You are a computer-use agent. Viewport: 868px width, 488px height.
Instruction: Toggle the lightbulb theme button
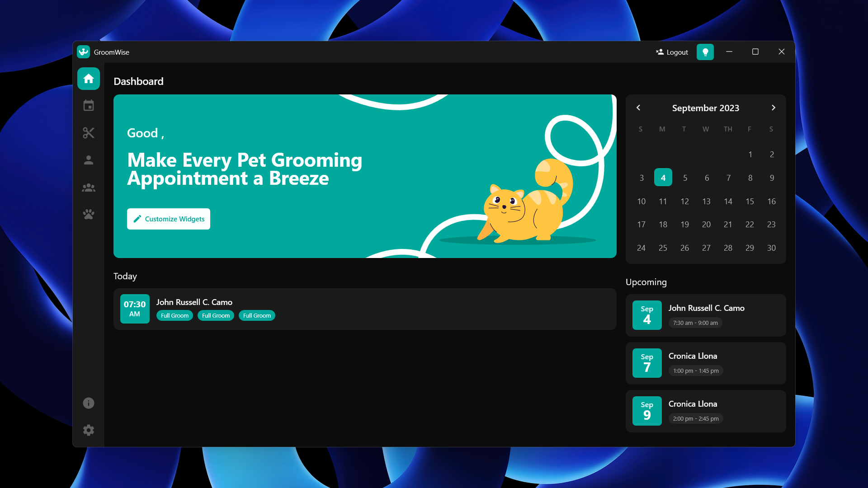[705, 52]
